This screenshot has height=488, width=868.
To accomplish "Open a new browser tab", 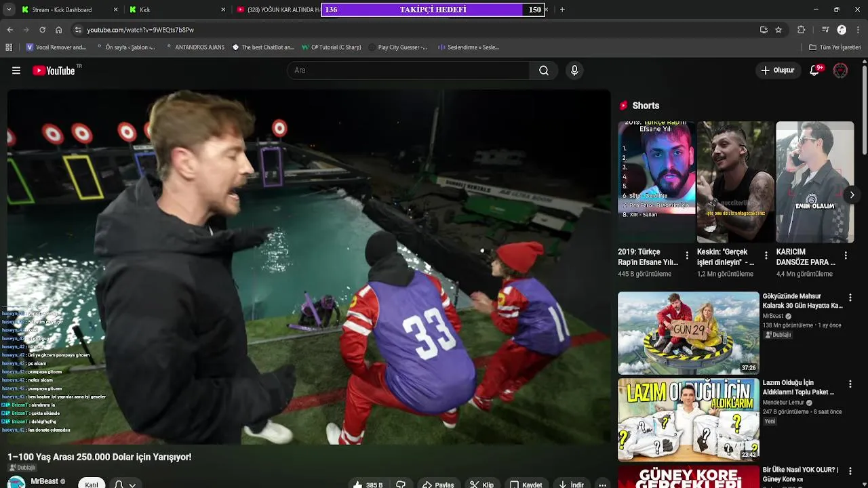I will [562, 9].
